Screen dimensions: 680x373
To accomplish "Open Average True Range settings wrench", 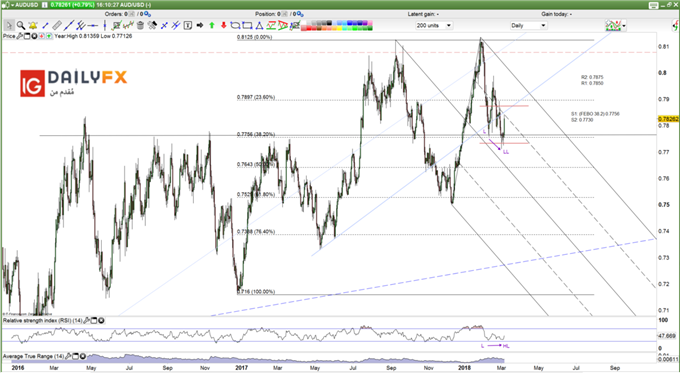I will pyautogui.click(x=69, y=357).
